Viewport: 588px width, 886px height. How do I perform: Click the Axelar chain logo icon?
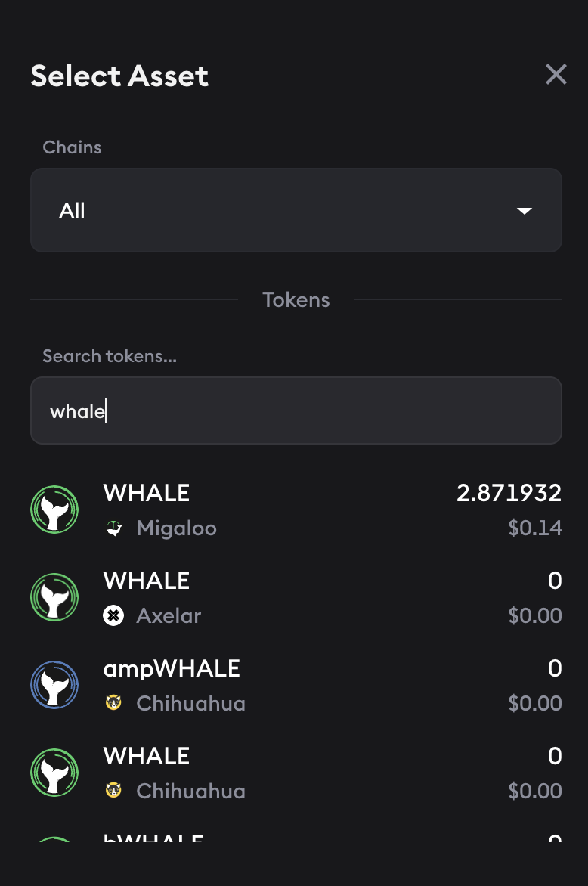click(113, 616)
